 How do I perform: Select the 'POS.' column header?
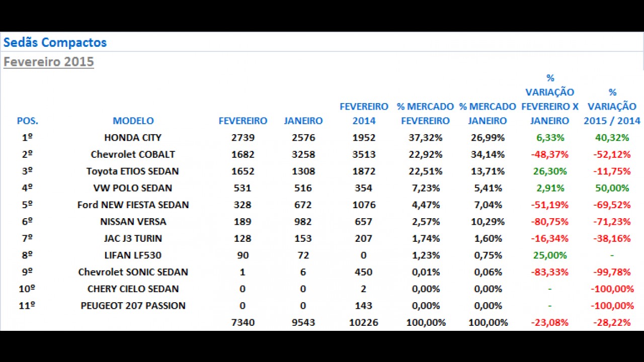click(28, 121)
